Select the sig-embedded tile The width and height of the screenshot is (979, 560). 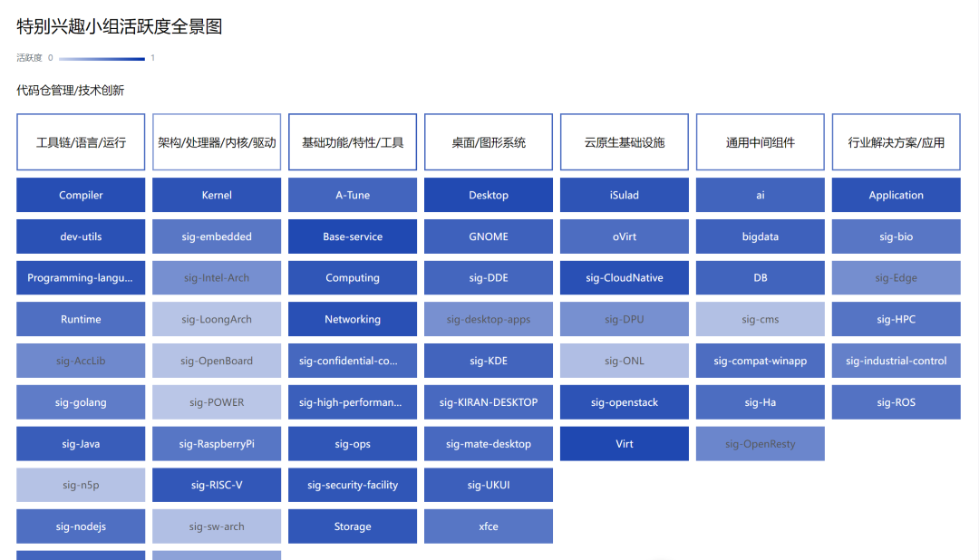[x=217, y=236]
